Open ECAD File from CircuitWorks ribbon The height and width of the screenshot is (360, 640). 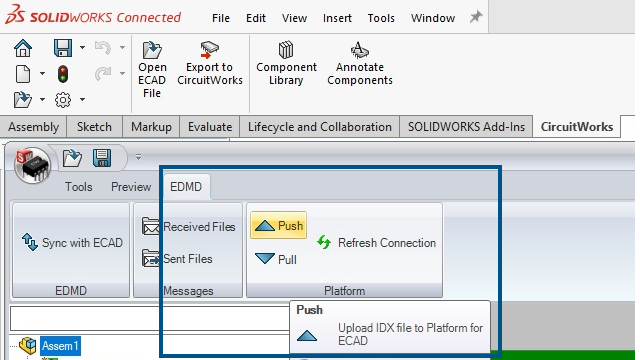tap(152, 70)
